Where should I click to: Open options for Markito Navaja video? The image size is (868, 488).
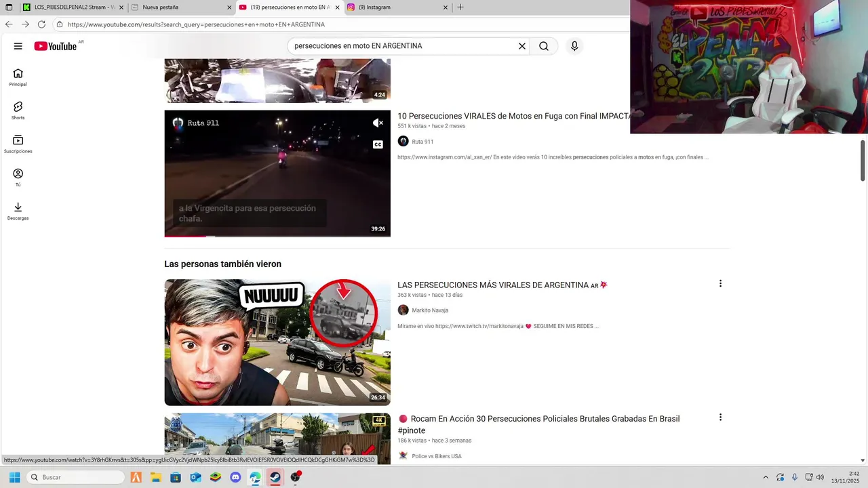[x=720, y=283]
